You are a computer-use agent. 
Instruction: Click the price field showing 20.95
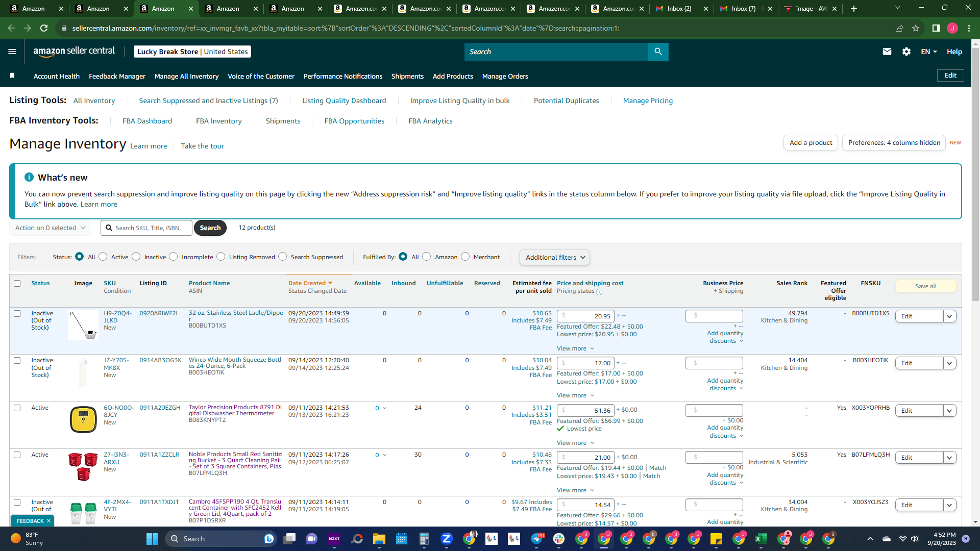585,316
